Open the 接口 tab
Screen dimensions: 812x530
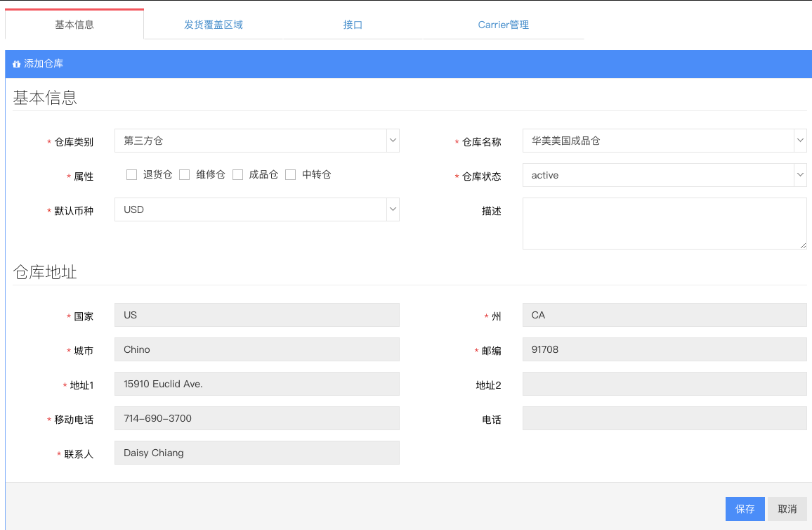tap(353, 25)
